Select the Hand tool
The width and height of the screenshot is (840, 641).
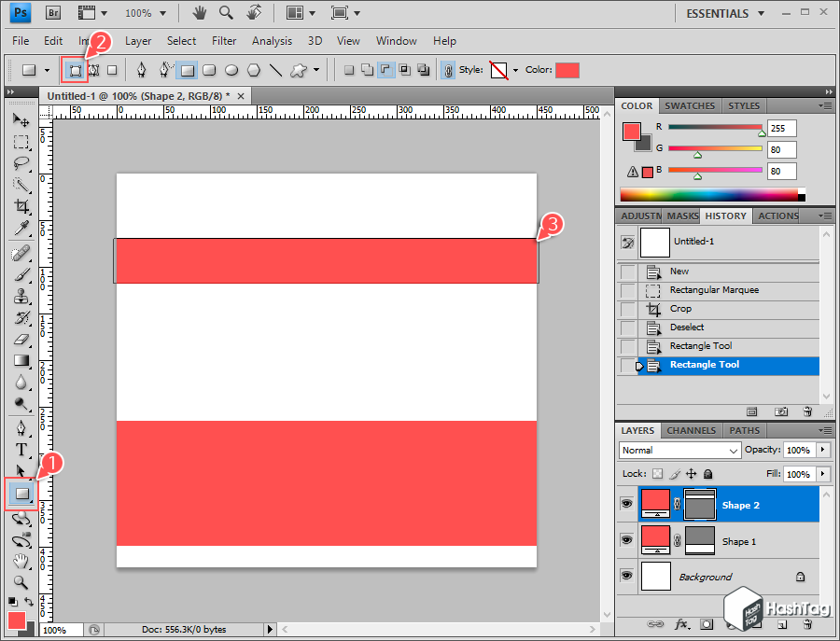[x=21, y=563]
